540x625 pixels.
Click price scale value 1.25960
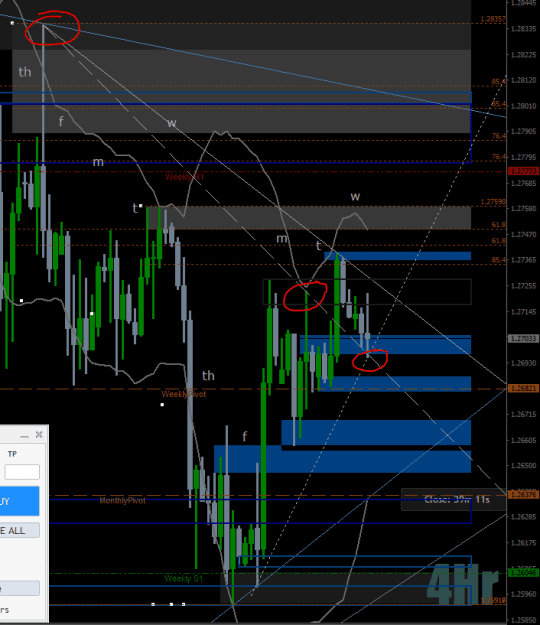point(524,594)
